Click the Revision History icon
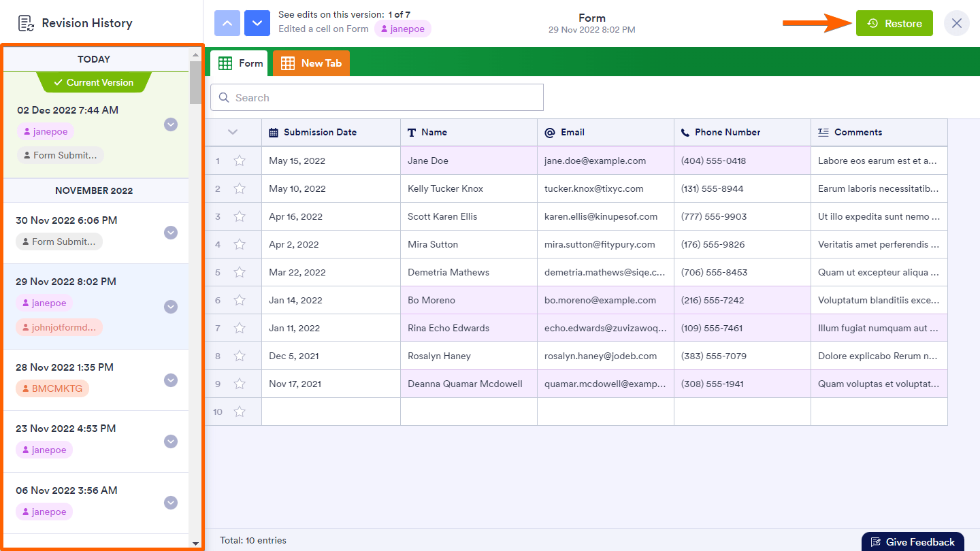 26,23
